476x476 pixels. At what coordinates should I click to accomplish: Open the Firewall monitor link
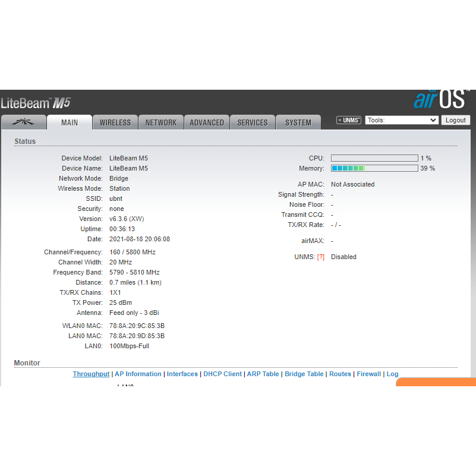pyautogui.click(x=369, y=374)
